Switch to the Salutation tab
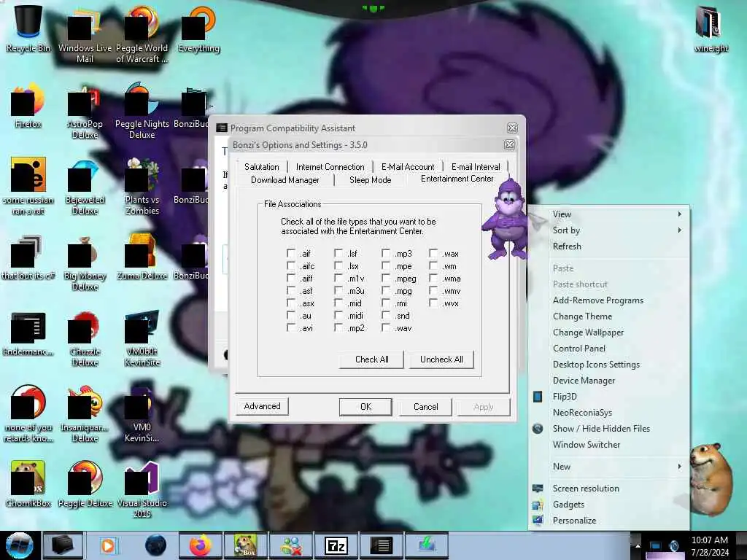Image resolution: width=747 pixels, height=560 pixels. [262, 167]
